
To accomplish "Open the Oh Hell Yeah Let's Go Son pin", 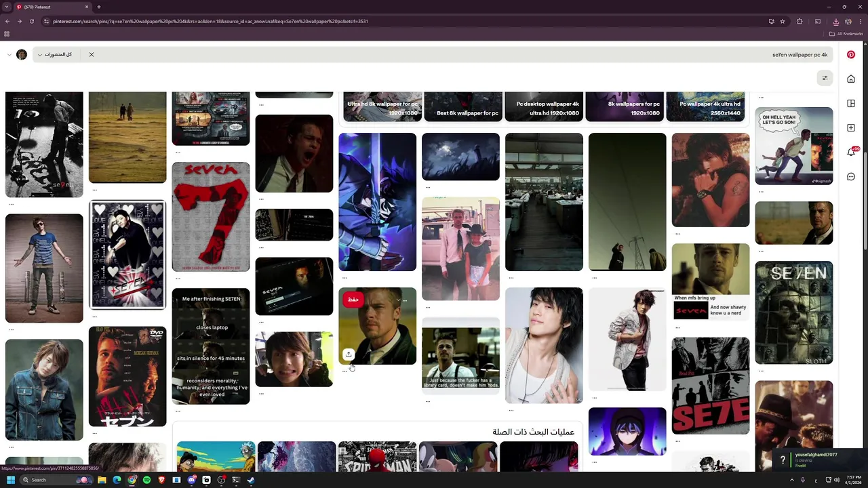I will point(794,146).
